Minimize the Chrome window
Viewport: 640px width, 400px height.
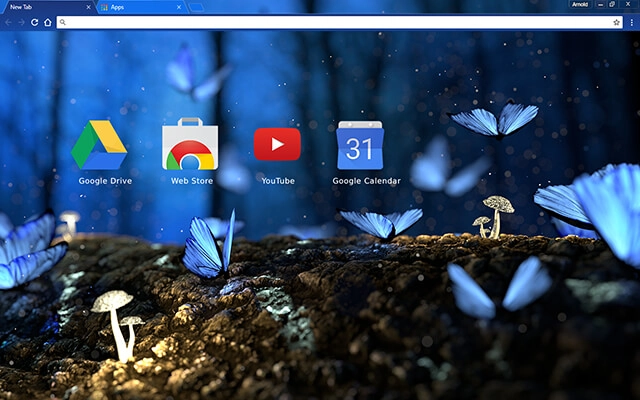click(x=600, y=4)
